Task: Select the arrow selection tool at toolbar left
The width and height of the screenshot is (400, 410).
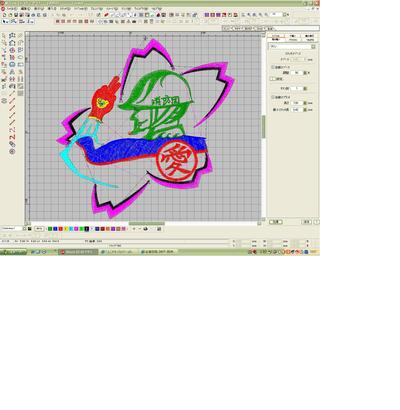Action: 5,21
